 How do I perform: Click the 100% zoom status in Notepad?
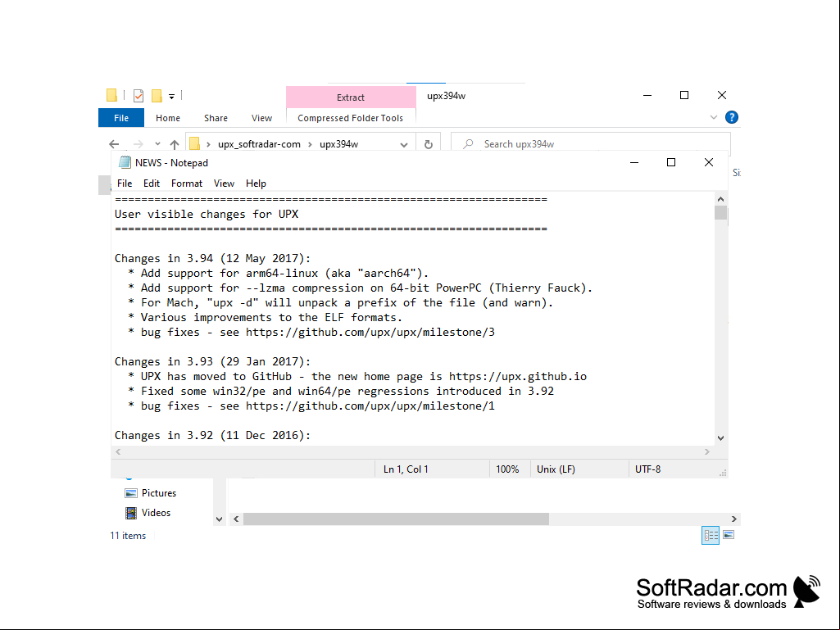pyautogui.click(x=507, y=469)
